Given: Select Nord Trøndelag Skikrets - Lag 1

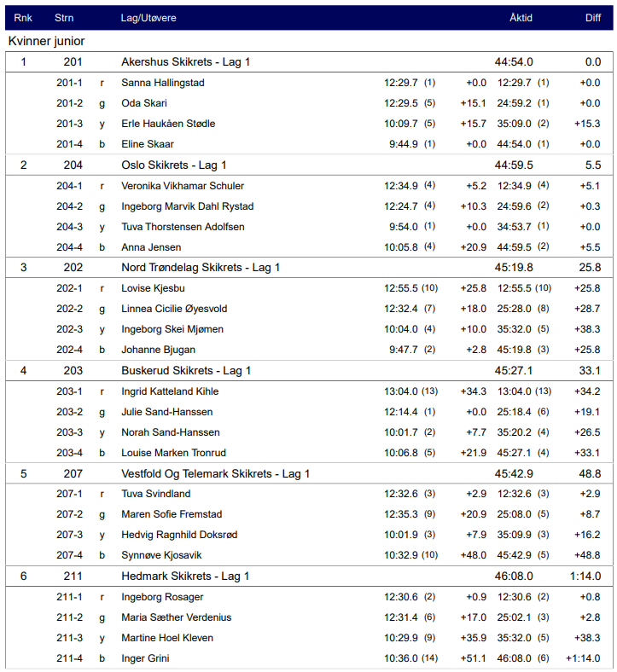Looking at the screenshot, I should (201, 268).
